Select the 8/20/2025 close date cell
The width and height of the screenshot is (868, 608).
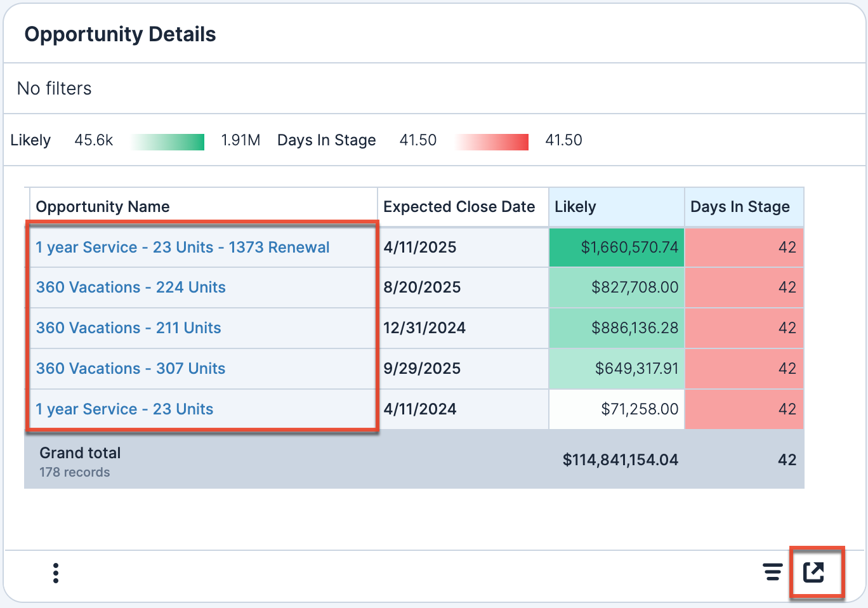click(x=423, y=287)
